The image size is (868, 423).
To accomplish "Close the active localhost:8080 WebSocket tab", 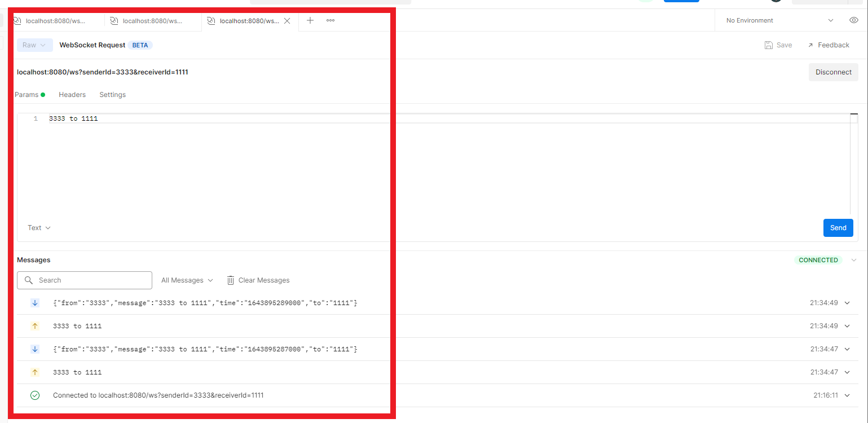I will point(287,21).
